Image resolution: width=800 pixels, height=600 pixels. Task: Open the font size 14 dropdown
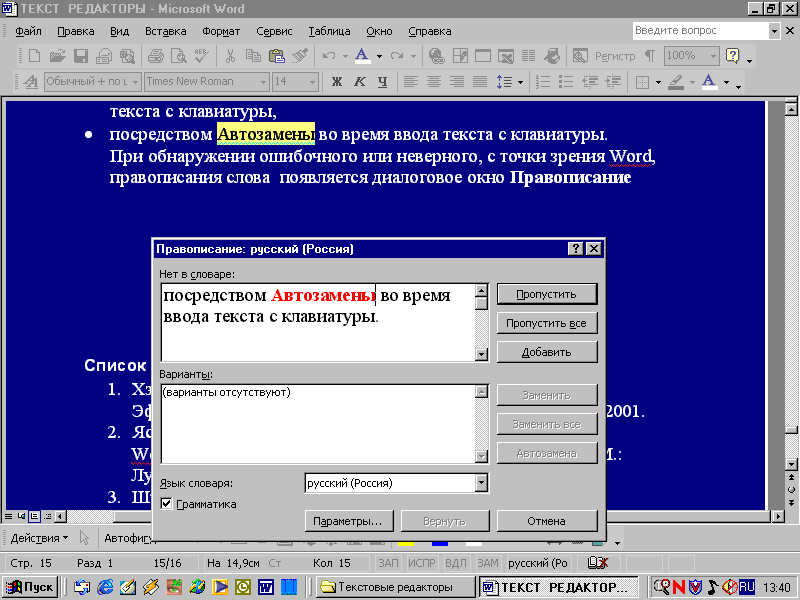(312, 82)
